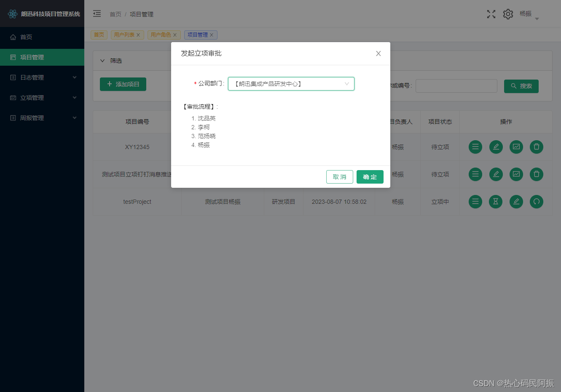Go to 首页 in the sidebar
Viewport: 561px width, 392px height.
point(42,37)
